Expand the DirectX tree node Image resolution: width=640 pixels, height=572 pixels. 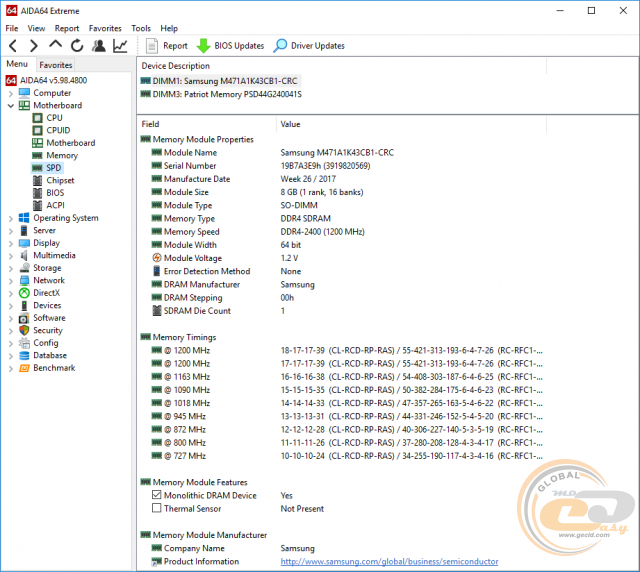tap(11, 294)
